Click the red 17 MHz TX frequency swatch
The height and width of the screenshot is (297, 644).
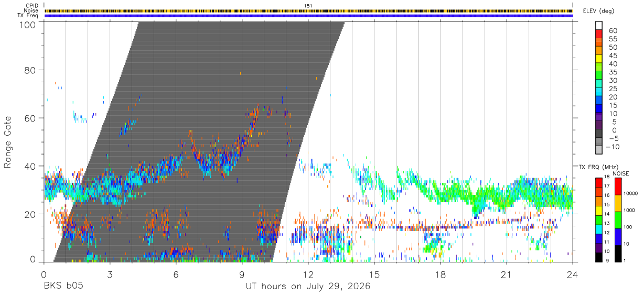[x=599, y=182]
